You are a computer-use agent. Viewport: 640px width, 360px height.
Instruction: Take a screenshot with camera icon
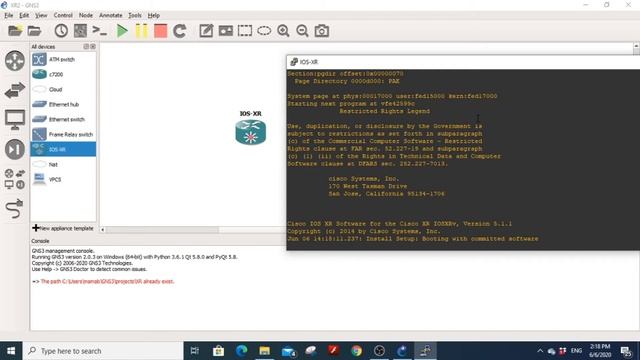pos(322,31)
